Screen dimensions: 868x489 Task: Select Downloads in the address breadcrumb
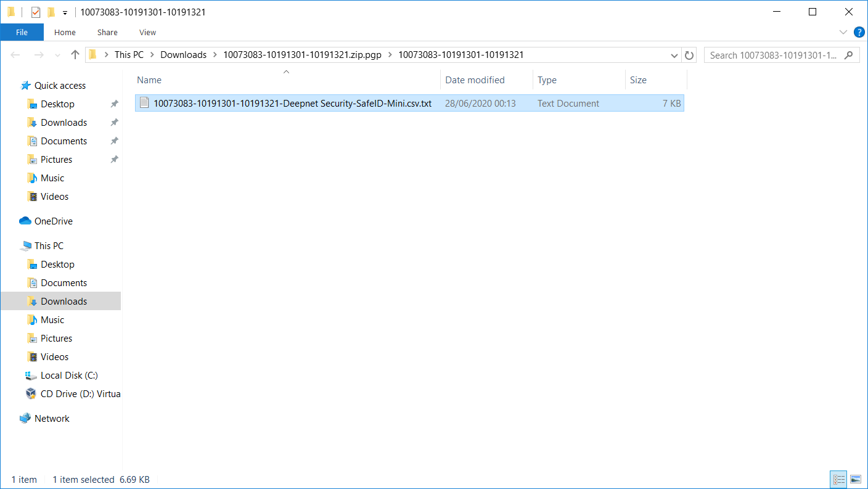184,55
